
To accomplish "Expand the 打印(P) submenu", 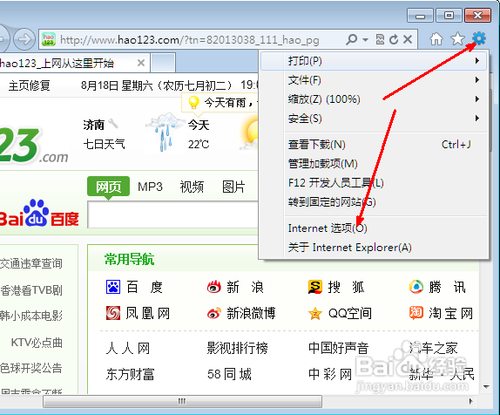I will coord(374,61).
